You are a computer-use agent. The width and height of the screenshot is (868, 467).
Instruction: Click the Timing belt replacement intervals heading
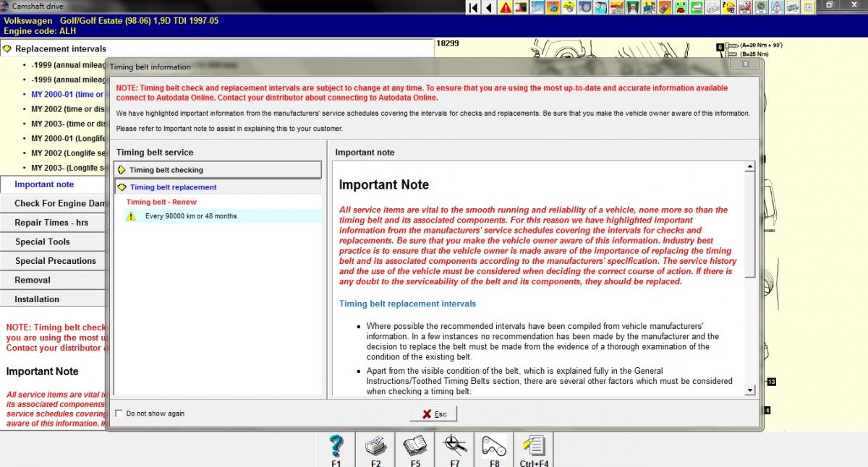point(408,304)
